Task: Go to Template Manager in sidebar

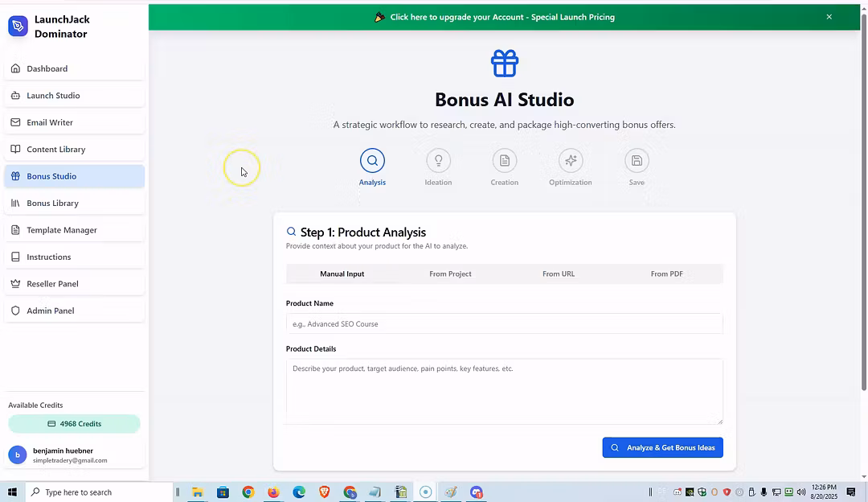Action: (62, 230)
